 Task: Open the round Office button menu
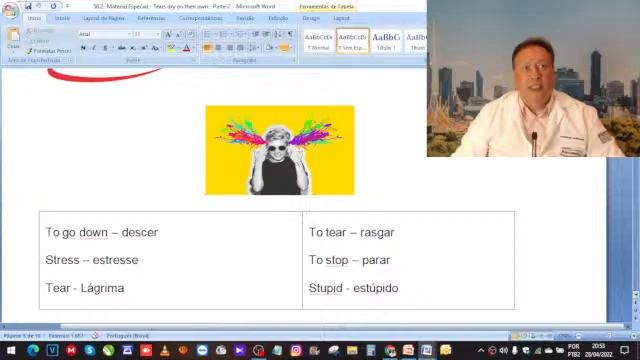(10, 10)
